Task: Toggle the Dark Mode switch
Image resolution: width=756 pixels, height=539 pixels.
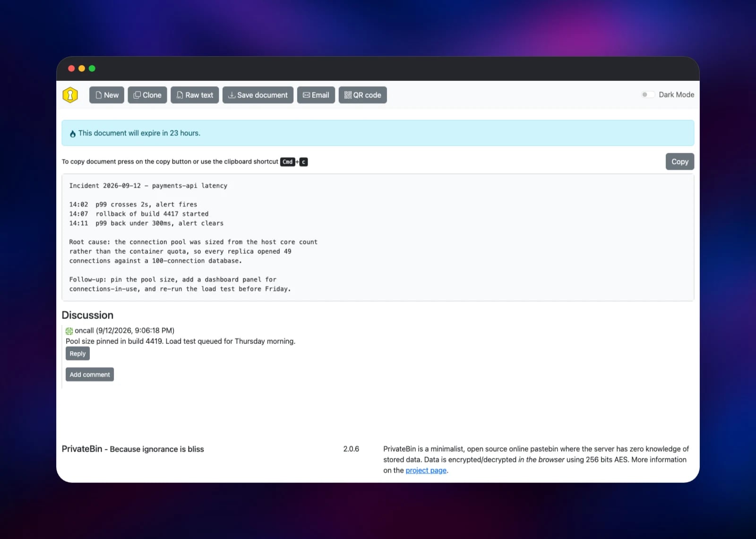Action: tap(648, 94)
